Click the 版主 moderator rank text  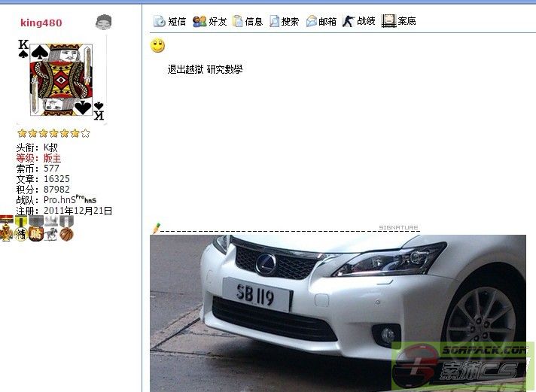coord(52,159)
